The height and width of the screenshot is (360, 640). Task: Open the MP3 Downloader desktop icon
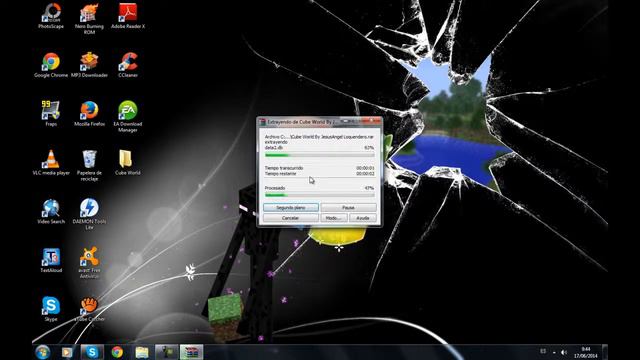click(89, 64)
